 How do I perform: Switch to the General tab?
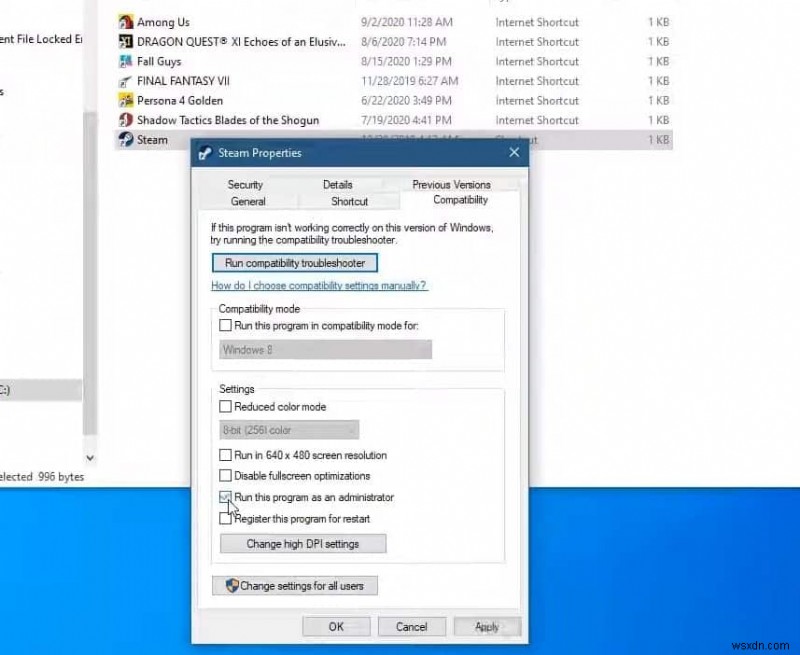tap(248, 200)
